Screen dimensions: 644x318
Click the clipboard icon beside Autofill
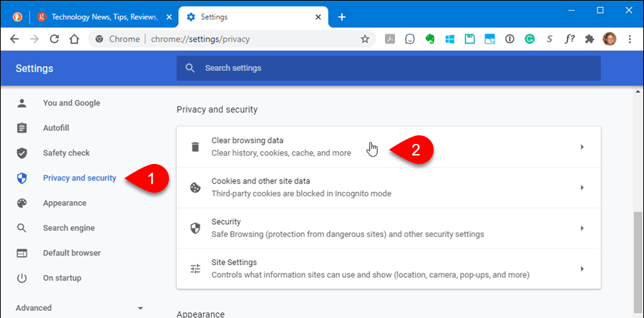coord(21,127)
